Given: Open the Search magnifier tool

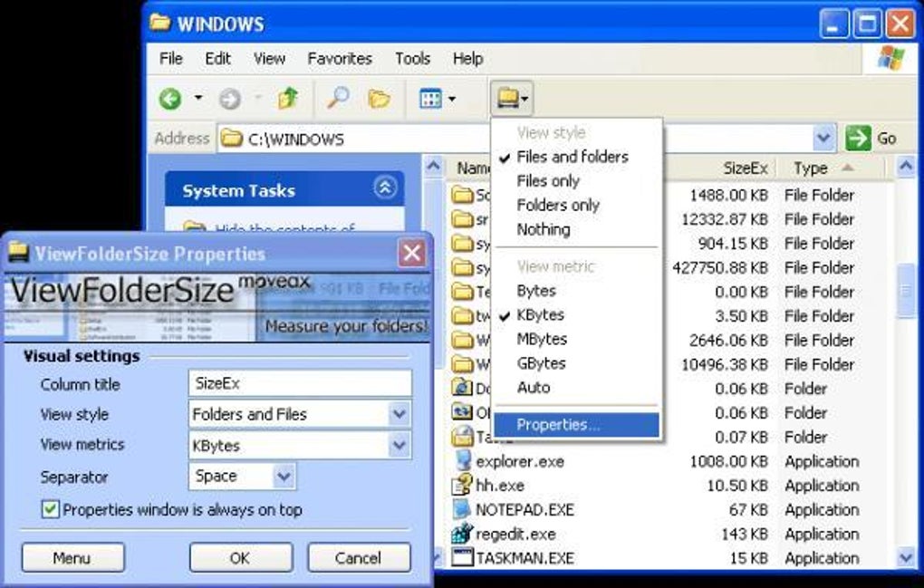Looking at the screenshot, I should pyautogui.click(x=338, y=99).
